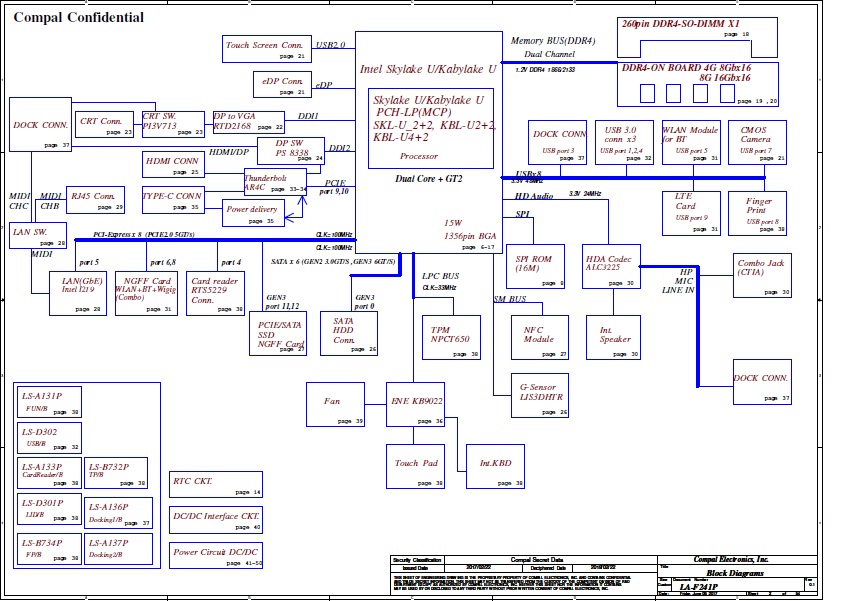851x601 pixels.
Task: Click the DP SW PS 8338 block
Action: [291, 151]
